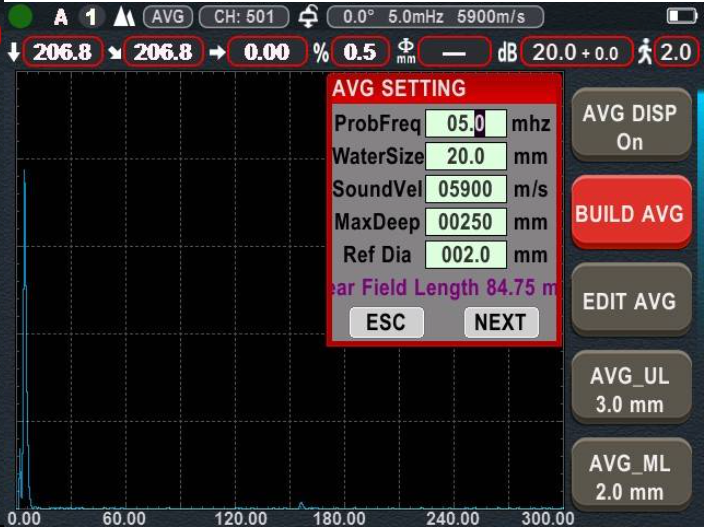Click the right arrow horizontal distance icon
712x532 pixels.
coord(215,52)
